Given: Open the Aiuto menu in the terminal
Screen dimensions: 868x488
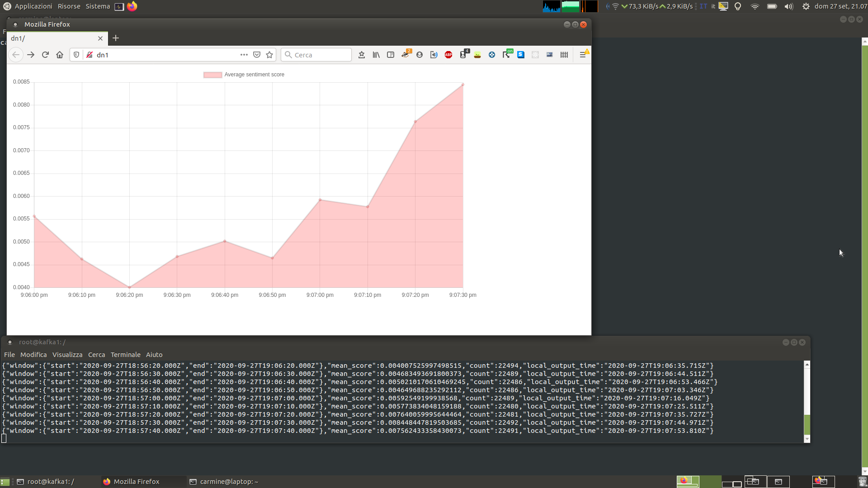Looking at the screenshot, I should [x=154, y=355].
